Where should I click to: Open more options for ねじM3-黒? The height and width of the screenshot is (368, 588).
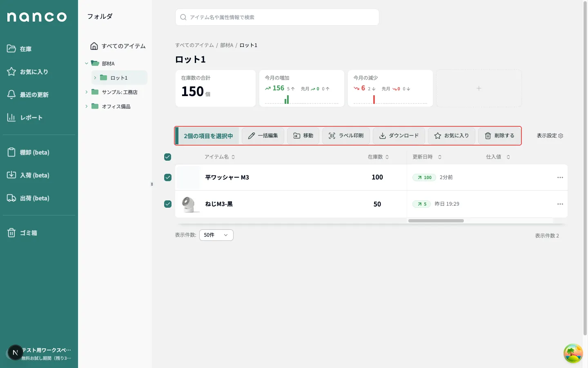click(560, 204)
